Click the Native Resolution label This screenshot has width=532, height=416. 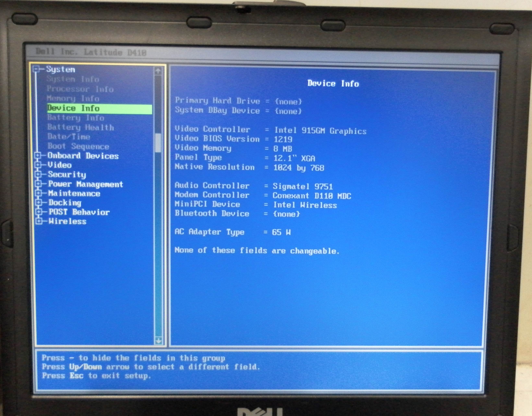(x=215, y=167)
